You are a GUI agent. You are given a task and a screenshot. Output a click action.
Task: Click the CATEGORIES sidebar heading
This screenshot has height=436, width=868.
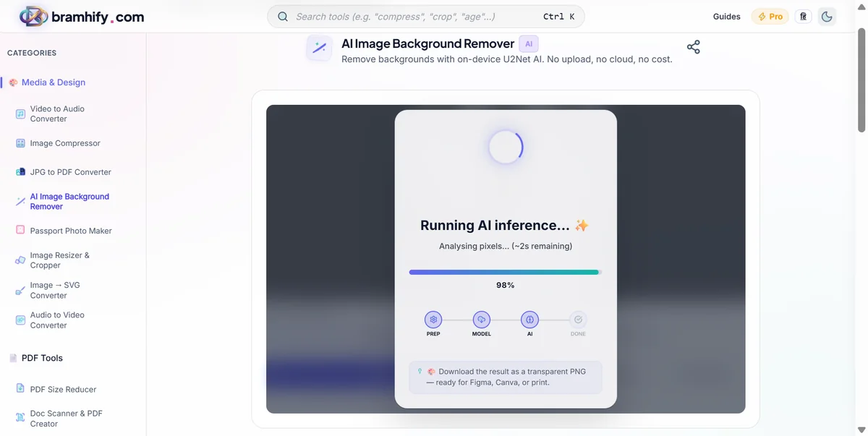(32, 53)
